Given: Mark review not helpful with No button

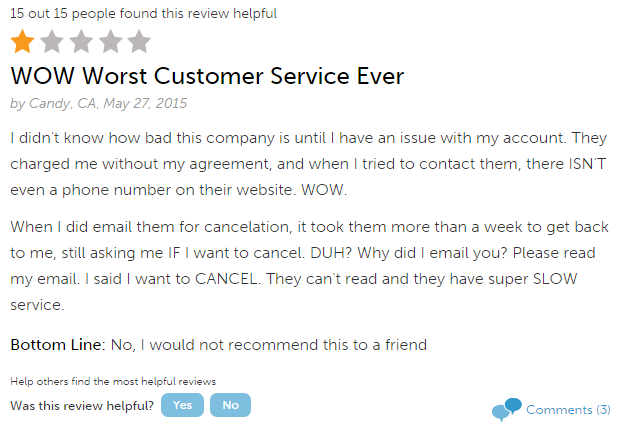Looking at the screenshot, I should pos(230,405).
